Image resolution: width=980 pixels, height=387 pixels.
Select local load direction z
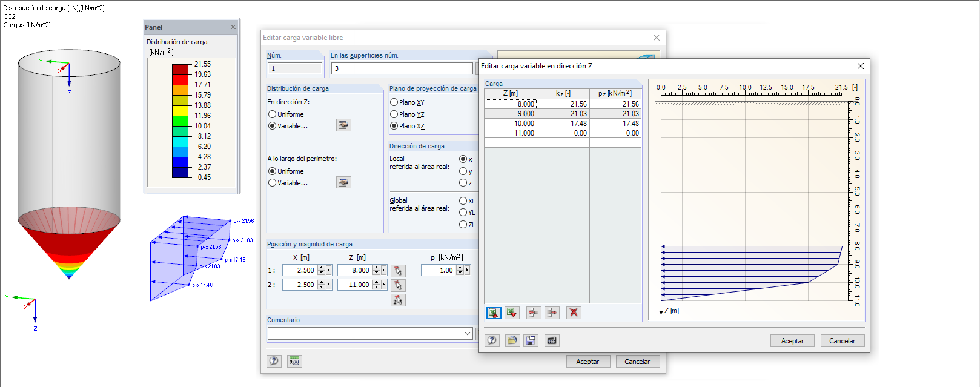[463, 183]
